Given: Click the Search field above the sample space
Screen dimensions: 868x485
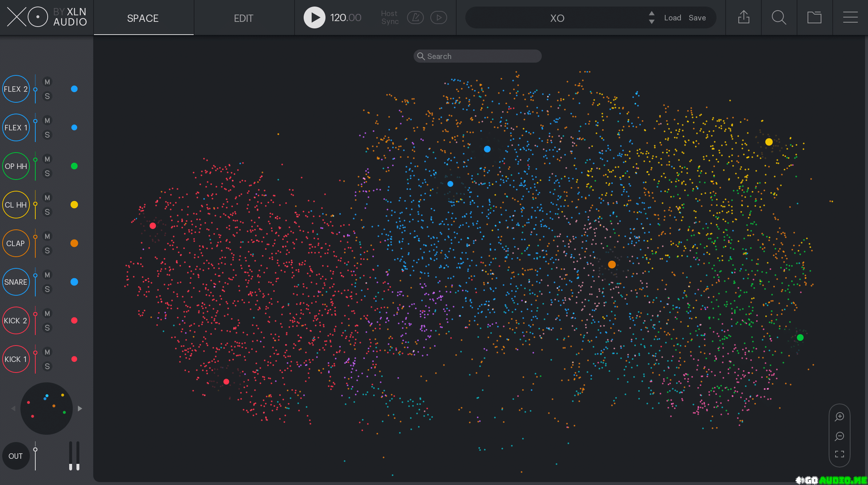Looking at the screenshot, I should pos(478,56).
